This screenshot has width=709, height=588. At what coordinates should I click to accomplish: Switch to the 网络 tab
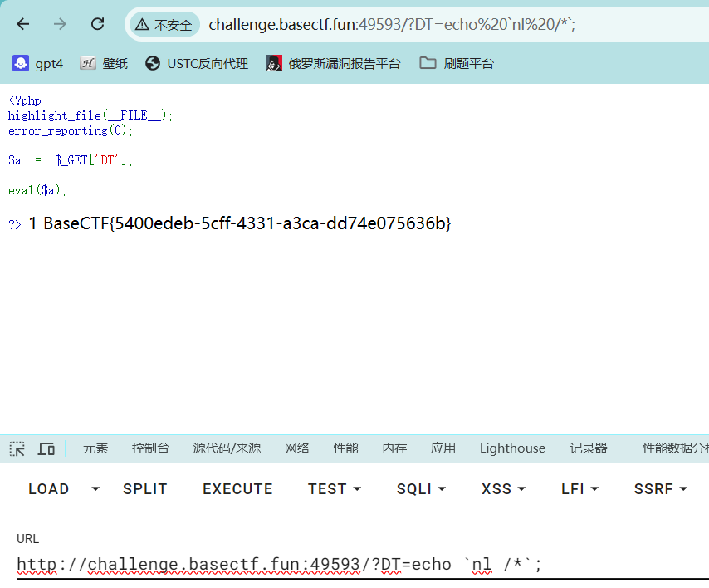pos(296,448)
